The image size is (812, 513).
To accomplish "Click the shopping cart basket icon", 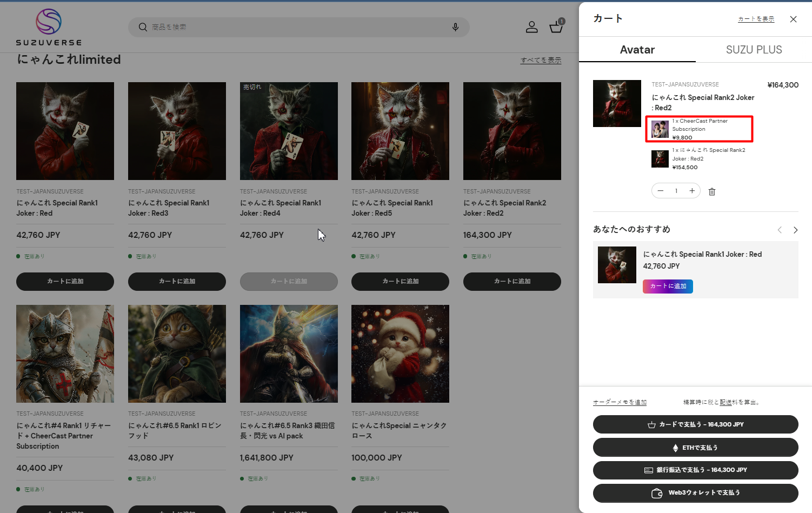I will click(x=556, y=27).
